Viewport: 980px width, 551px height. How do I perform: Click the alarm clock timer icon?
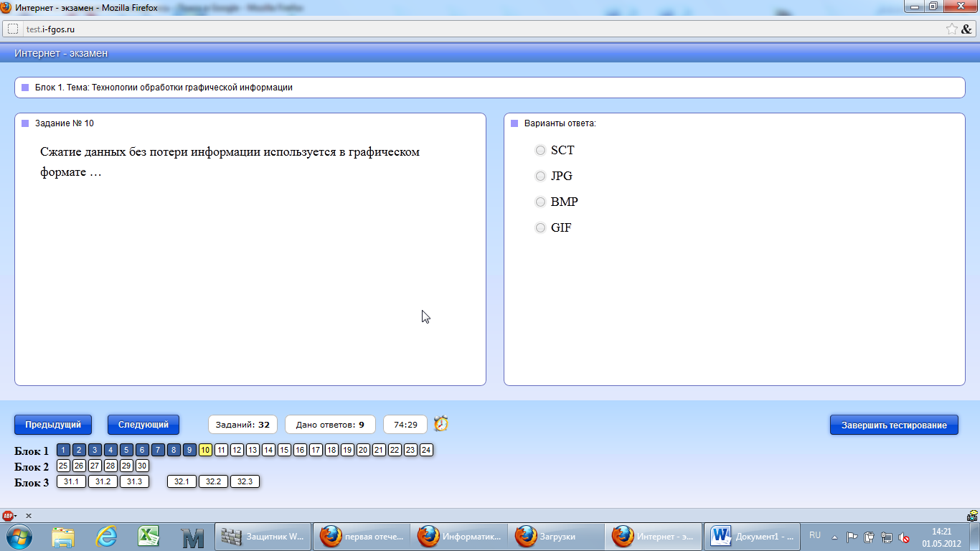click(x=441, y=424)
